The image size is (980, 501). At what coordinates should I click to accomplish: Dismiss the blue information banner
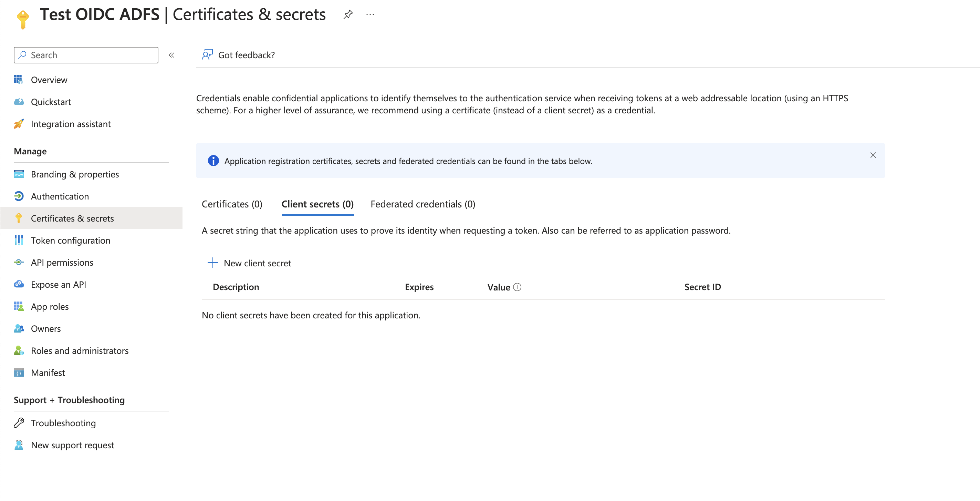pos(873,155)
